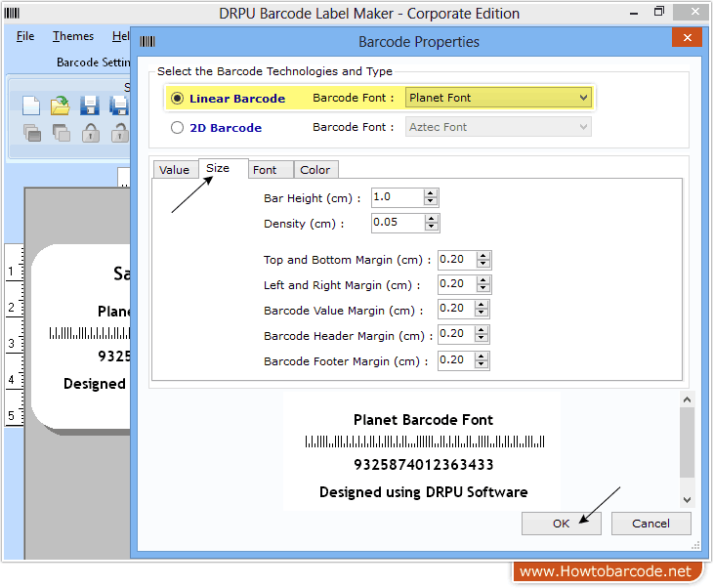Switch to the Color tab
This screenshot has width=713, height=588.
[x=315, y=170]
